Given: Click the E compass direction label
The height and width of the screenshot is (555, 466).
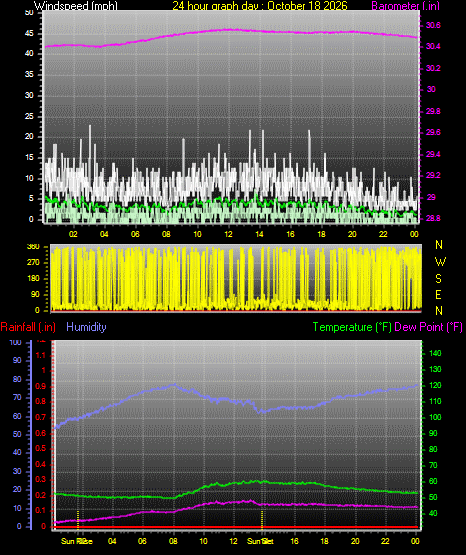Looking at the screenshot, I should [438, 295].
